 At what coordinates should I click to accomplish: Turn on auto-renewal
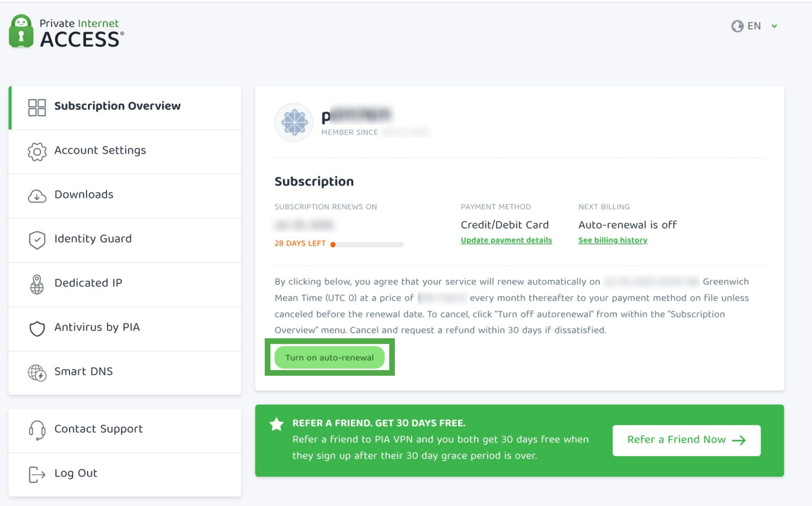[330, 357]
